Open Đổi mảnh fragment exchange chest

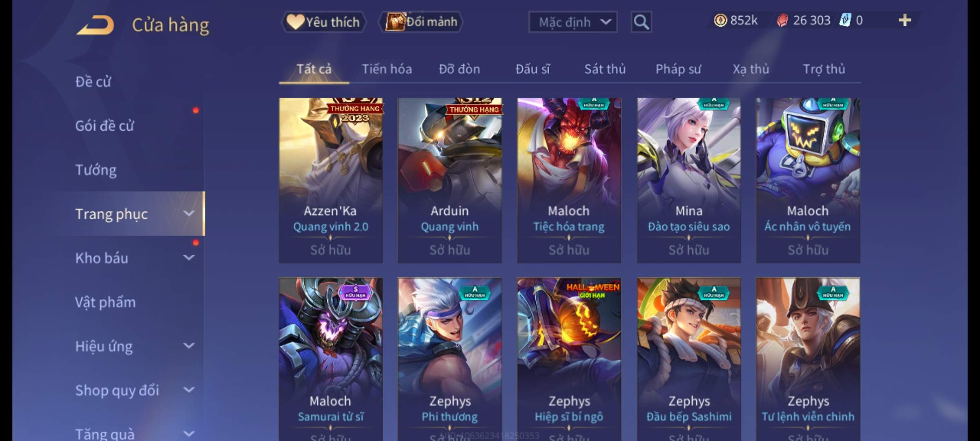pyautogui.click(x=421, y=22)
